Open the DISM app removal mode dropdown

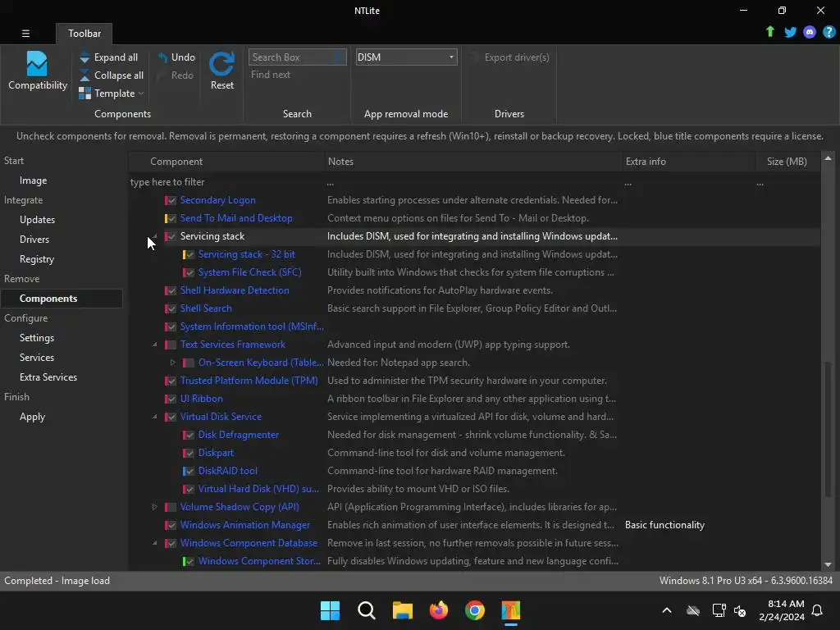406,57
